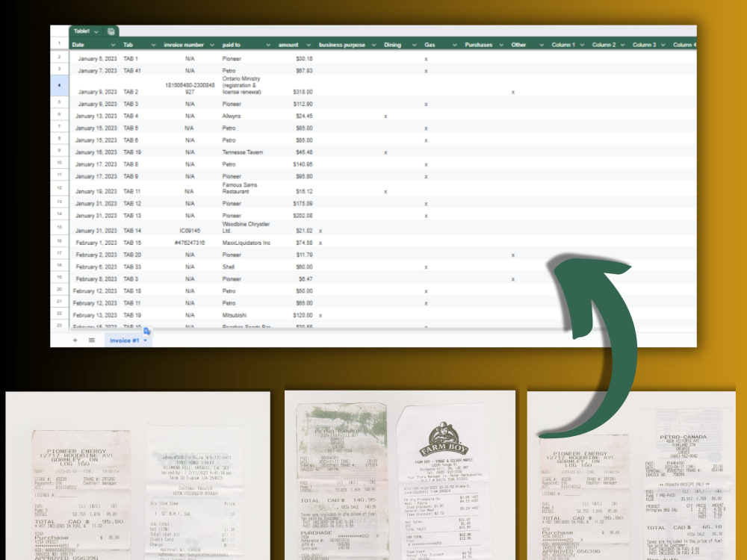Select the MaxxLiquidators Inc cell
This screenshot has width=747, height=560.
click(x=246, y=243)
